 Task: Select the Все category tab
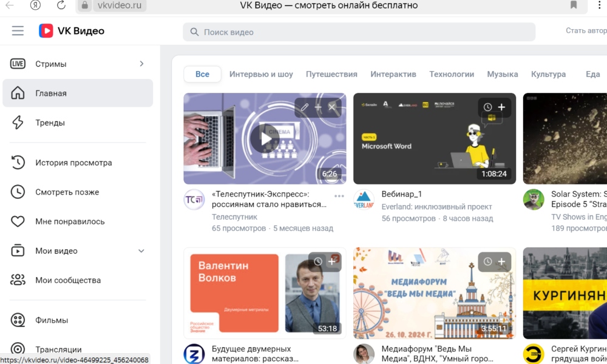203,74
